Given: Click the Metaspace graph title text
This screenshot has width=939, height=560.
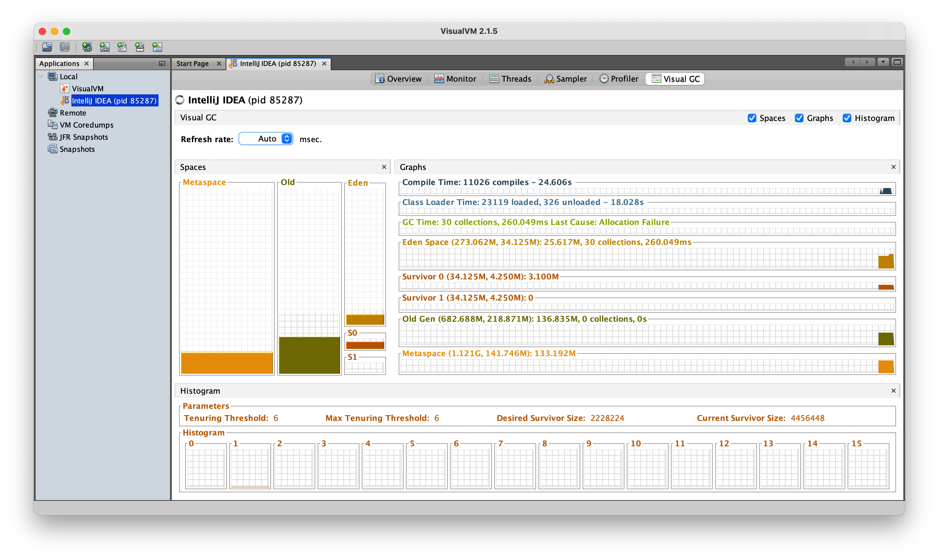Looking at the screenshot, I should [x=489, y=353].
